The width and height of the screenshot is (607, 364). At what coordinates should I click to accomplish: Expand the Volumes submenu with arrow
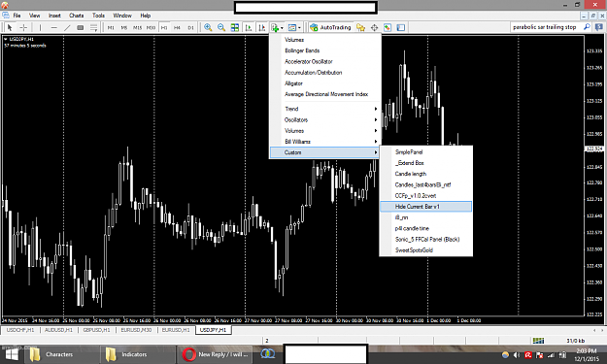coord(325,131)
